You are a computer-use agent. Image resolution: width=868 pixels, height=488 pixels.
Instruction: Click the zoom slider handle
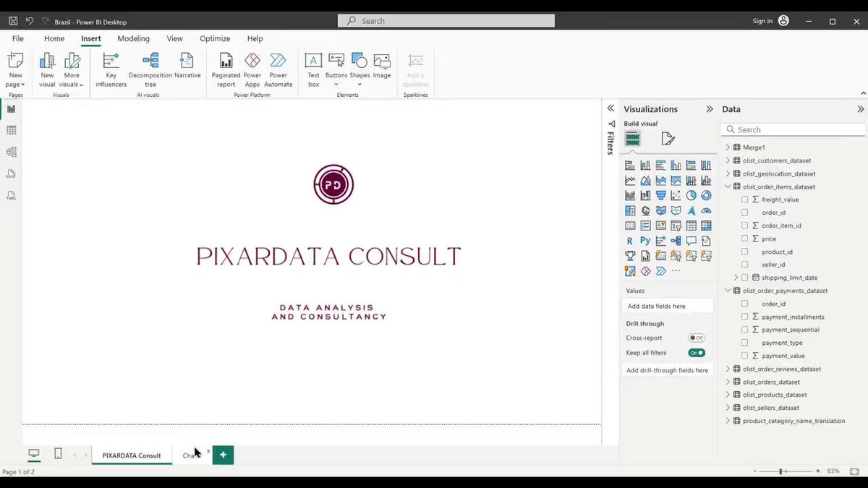[781, 471]
